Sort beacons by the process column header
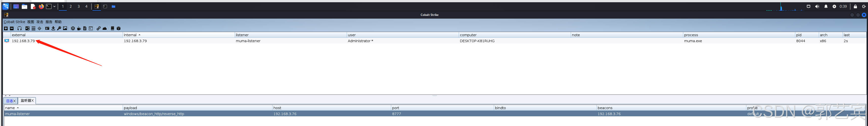This screenshot has height=126, width=868. pyautogui.click(x=739, y=35)
